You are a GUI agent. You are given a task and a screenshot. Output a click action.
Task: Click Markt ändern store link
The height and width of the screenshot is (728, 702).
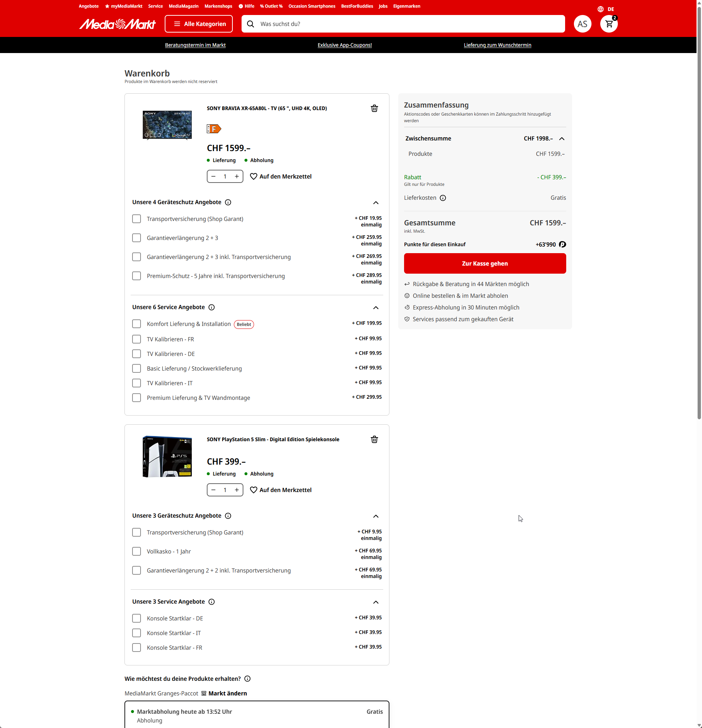(x=224, y=694)
